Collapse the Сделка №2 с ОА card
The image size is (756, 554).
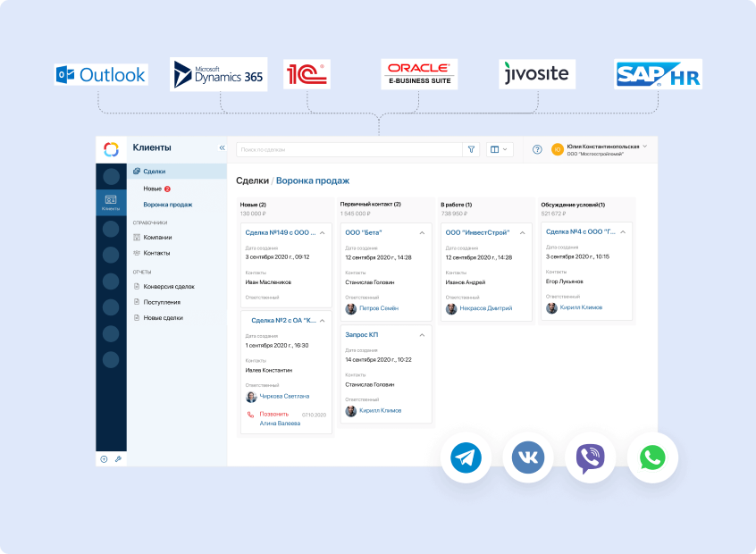click(322, 321)
